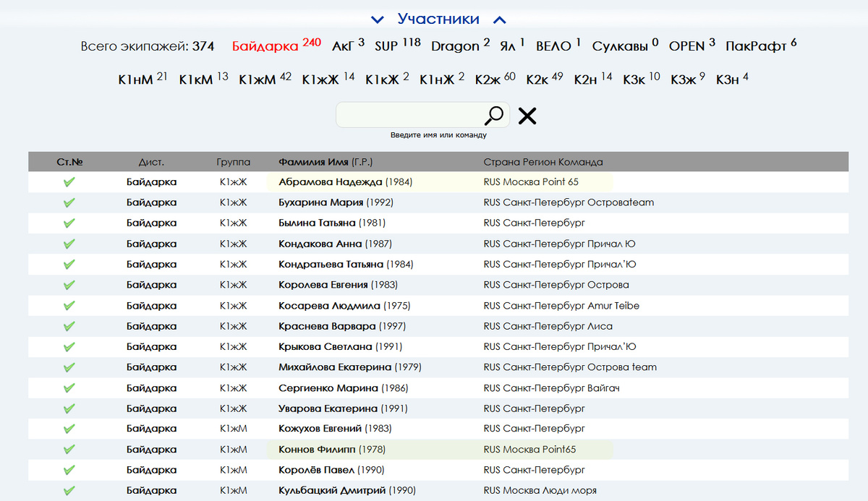Click green checkmark in Сергиенко Марина row

point(69,388)
